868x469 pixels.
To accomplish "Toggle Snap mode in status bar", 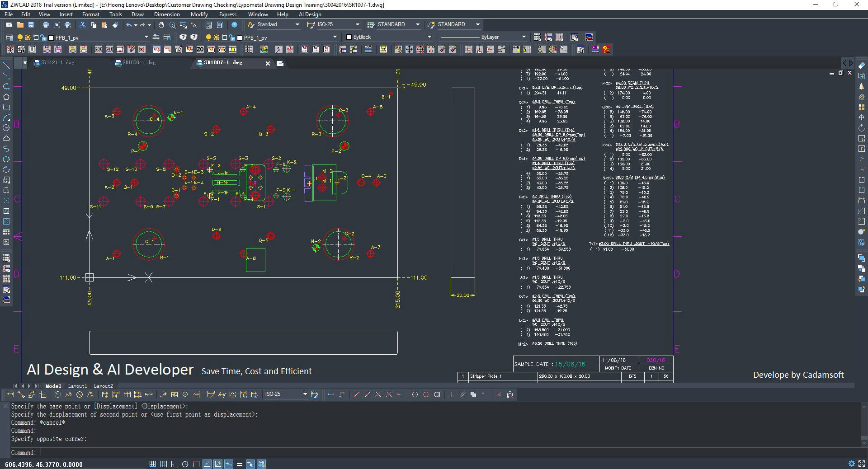I will pyautogui.click(x=153, y=464).
